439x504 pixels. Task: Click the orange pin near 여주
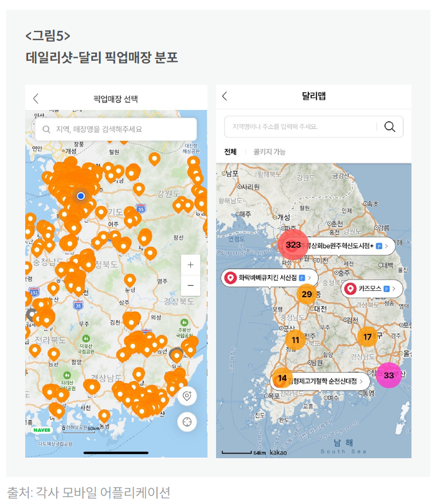click(x=101, y=212)
